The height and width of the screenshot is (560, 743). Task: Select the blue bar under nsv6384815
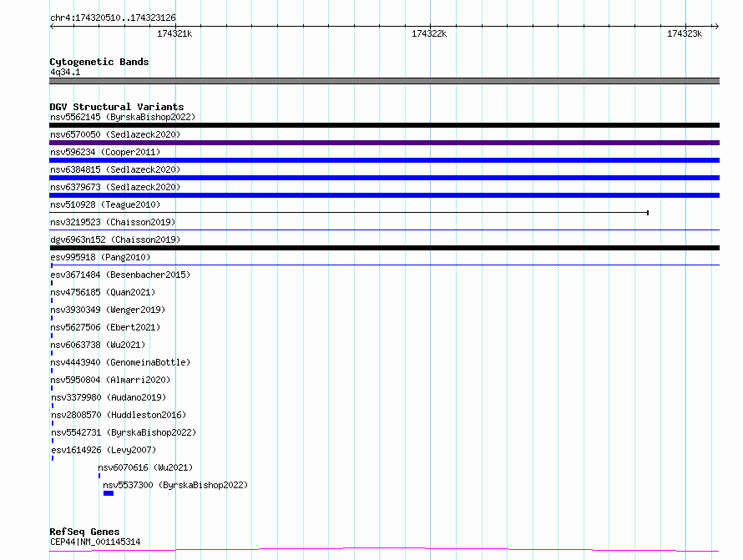[384, 178]
